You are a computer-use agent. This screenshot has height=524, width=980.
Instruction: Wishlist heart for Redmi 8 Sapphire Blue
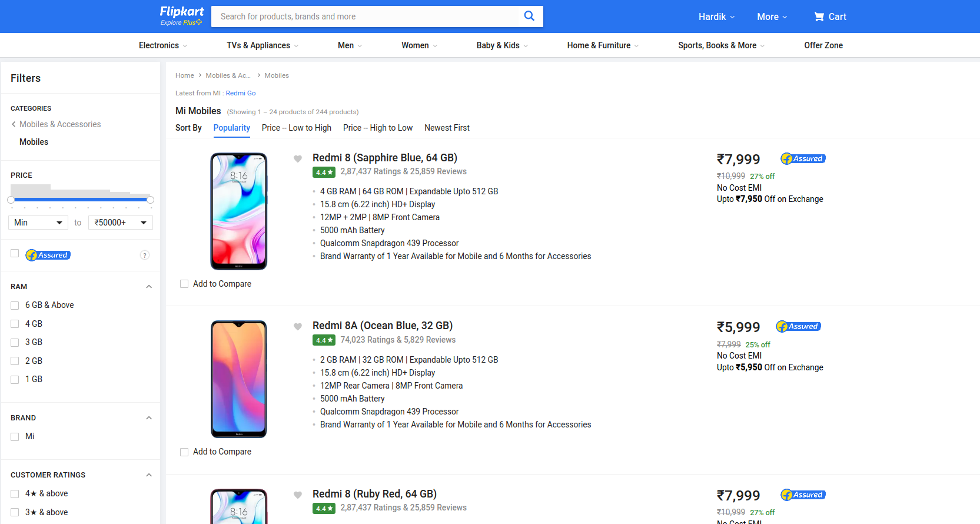298,158
